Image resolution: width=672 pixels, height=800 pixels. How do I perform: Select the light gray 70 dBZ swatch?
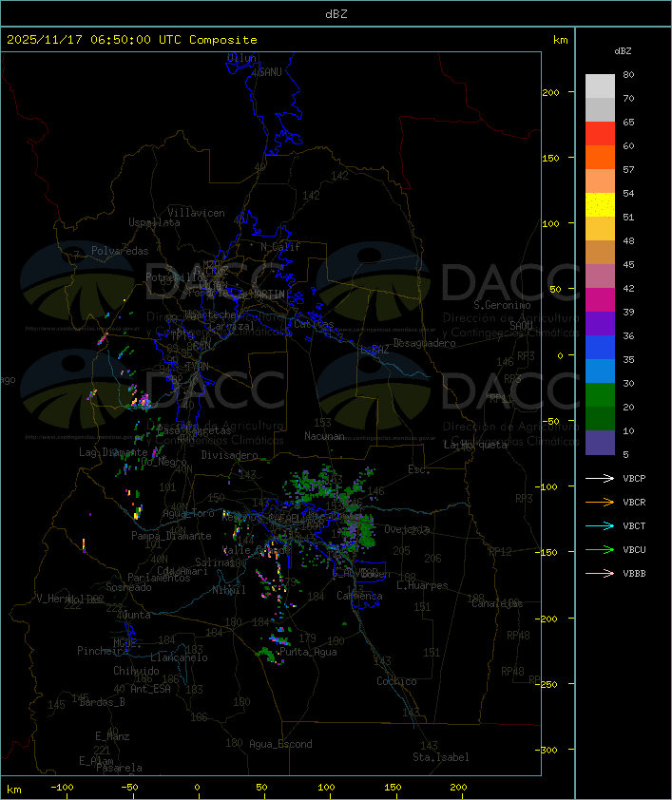pos(600,86)
